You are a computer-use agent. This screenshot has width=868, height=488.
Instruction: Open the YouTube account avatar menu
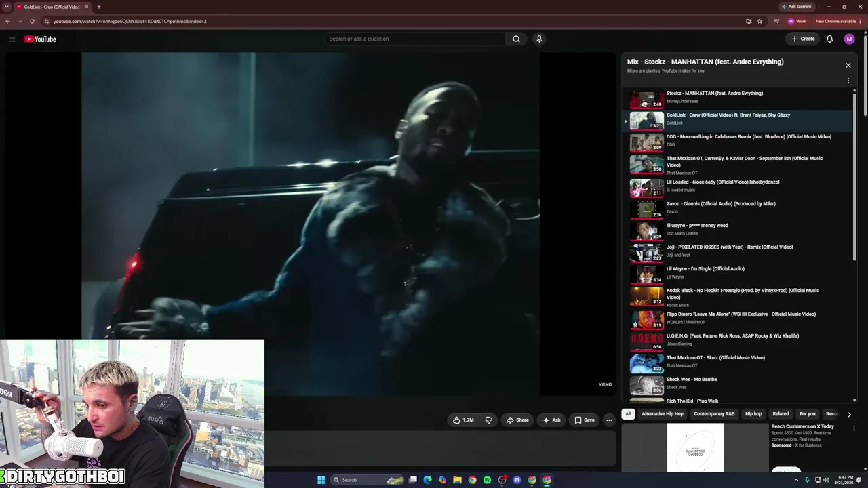849,39
